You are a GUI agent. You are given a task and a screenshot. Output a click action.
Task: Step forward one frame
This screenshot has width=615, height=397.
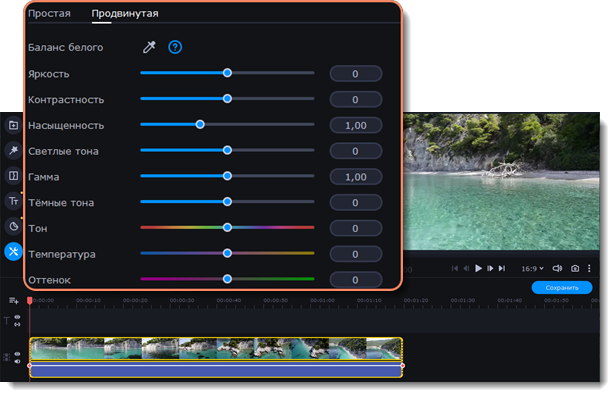(490, 268)
